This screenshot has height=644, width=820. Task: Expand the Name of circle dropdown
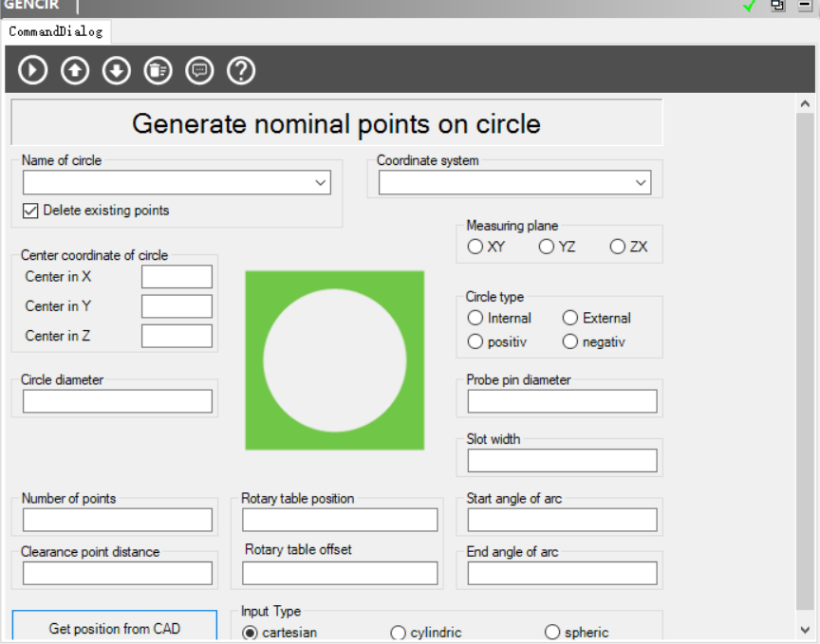tap(320, 183)
